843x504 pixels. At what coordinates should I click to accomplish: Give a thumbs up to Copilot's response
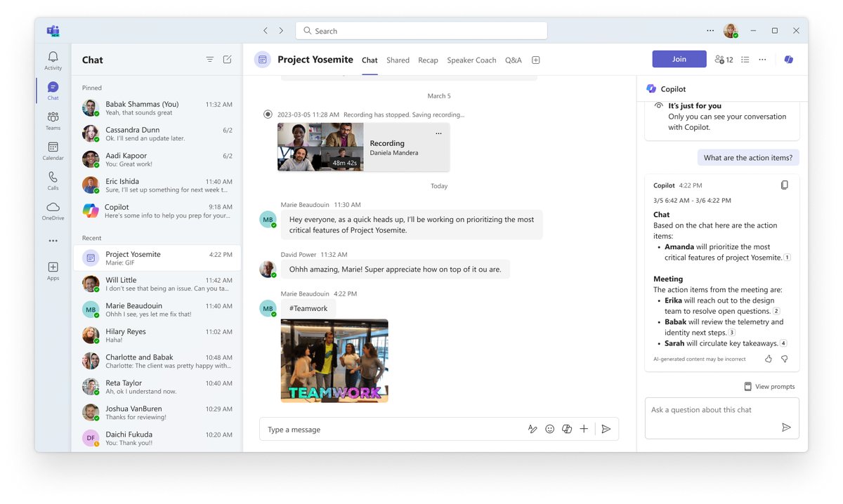768,358
